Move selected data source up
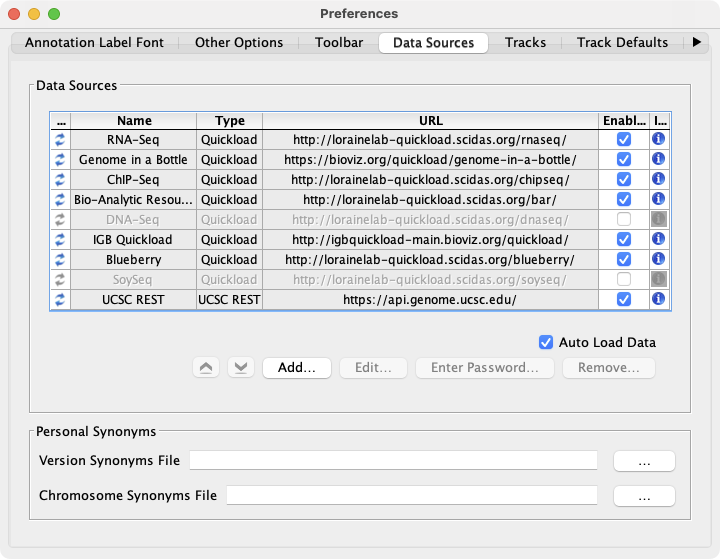The height and width of the screenshot is (559, 720). [205, 368]
